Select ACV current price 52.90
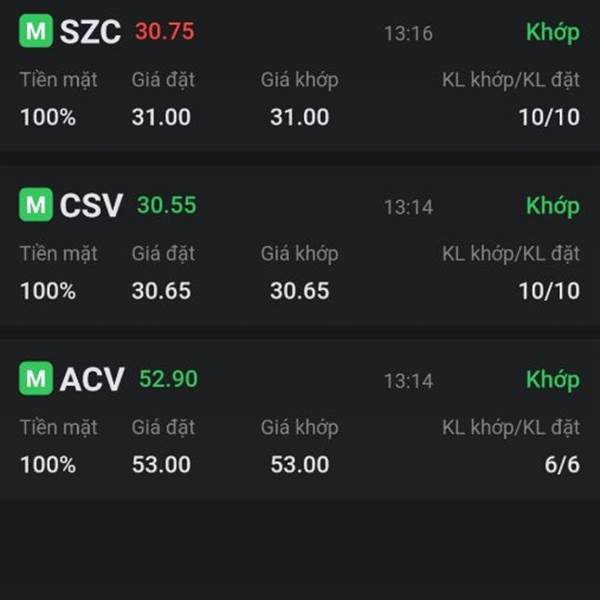 point(168,379)
